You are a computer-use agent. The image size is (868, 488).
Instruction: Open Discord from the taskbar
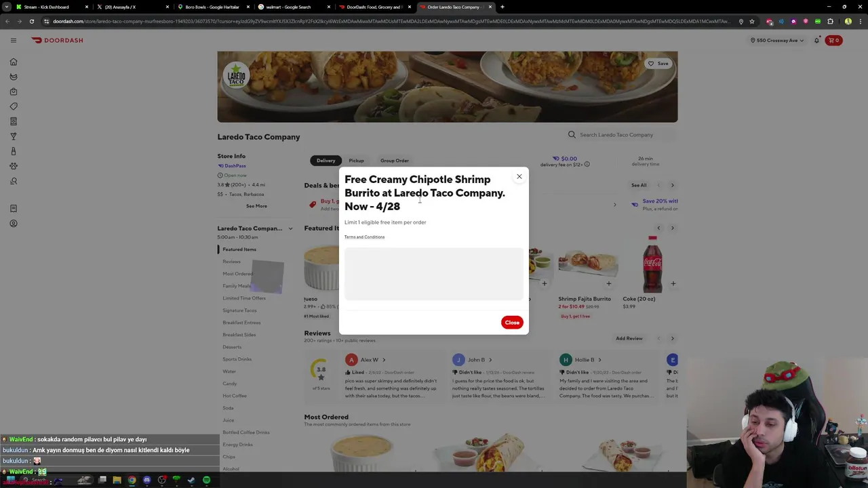(x=146, y=481)
